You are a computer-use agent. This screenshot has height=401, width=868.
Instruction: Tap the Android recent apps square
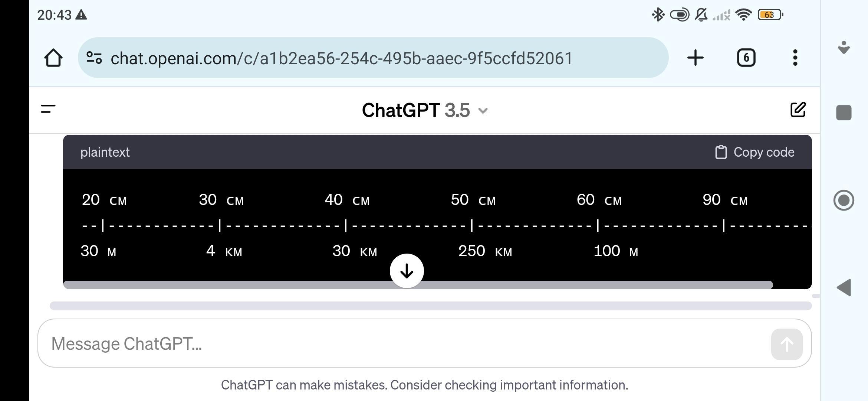844,113
